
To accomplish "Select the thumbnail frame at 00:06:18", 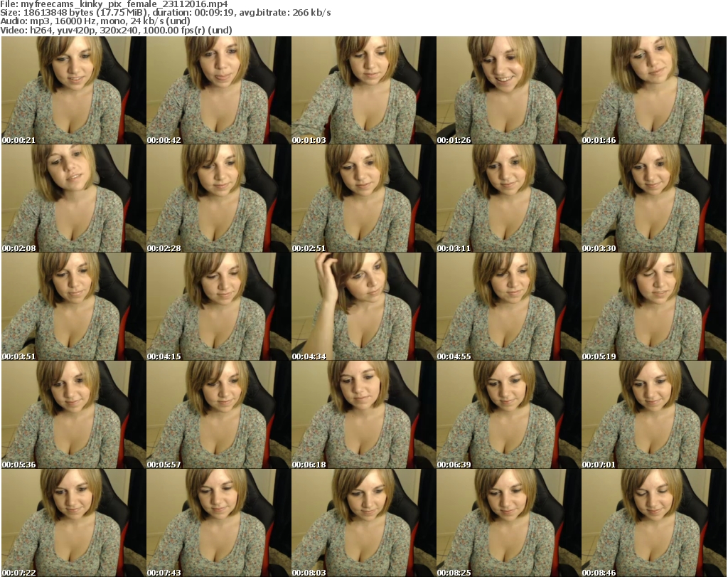I will [x=364, y=415].
